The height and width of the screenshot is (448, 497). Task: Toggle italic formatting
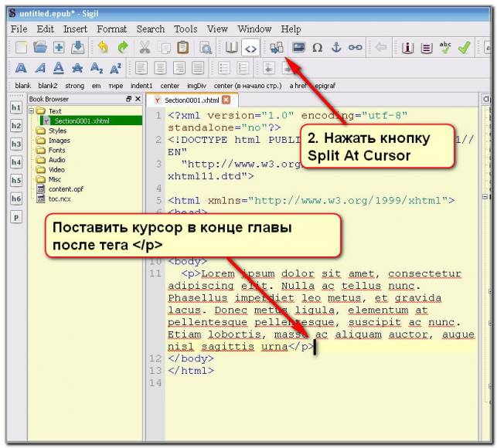(40, 68)
